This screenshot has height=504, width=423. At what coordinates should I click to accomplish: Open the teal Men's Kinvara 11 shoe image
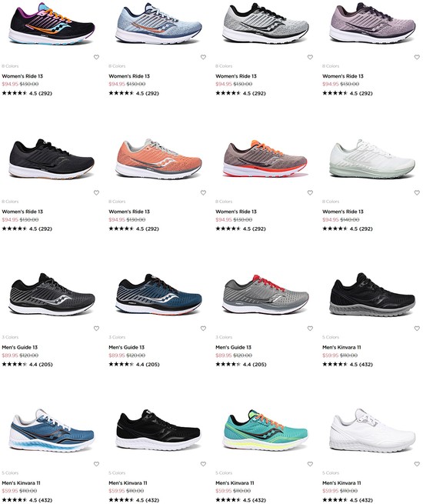[265, 430]
